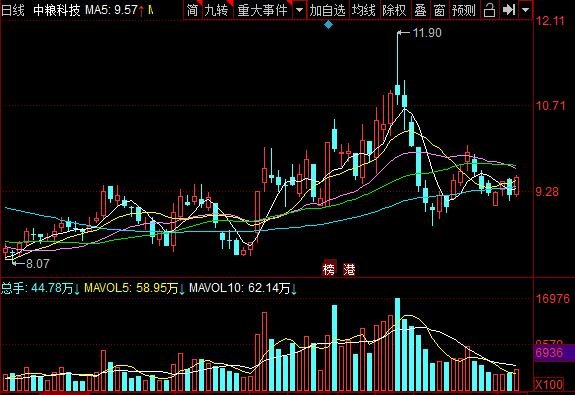Toggle the 九转 indicator
The height and width of the screenshot is (395, 575).
(216, 10)
